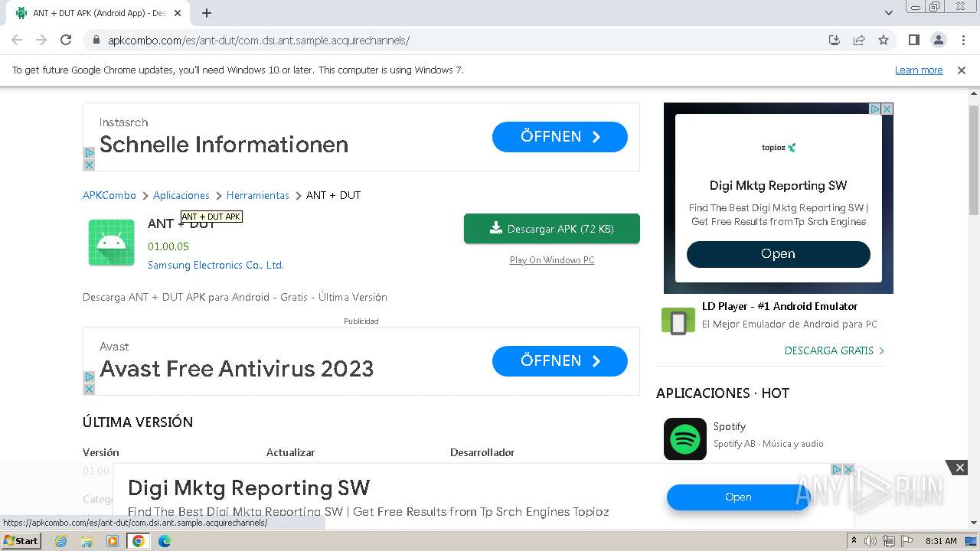Screen dimensions: 980x551
Task: Reload the page
Action: click(x=66, y=41)
